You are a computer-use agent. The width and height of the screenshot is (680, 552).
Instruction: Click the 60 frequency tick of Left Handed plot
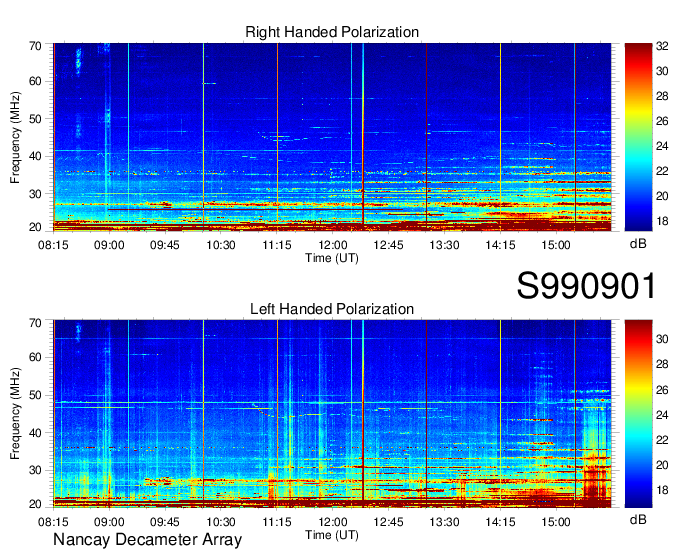click(35, 357)
